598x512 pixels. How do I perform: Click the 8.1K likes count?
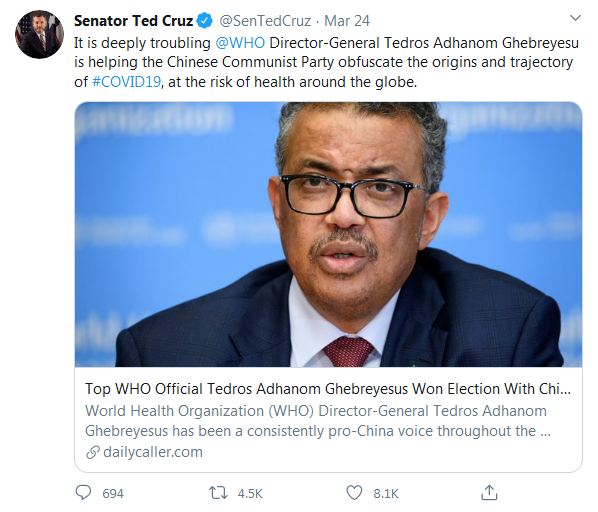386,494
